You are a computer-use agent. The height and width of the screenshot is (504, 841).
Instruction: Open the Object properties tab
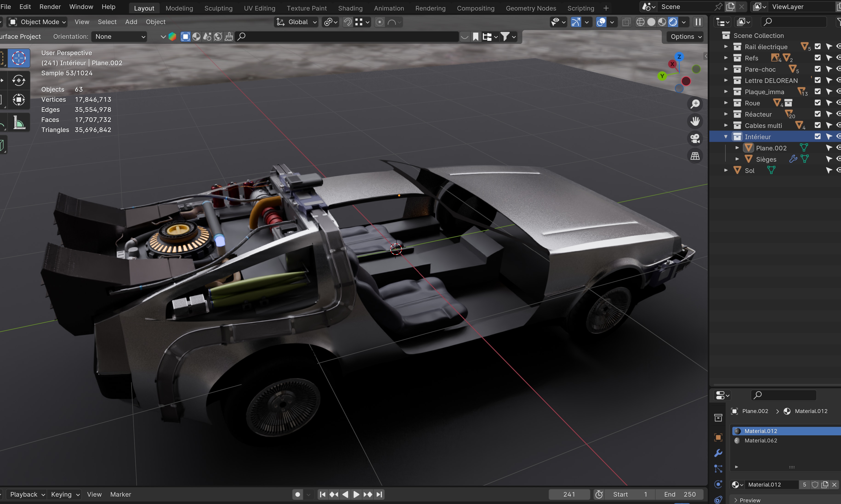click(718, 437)
